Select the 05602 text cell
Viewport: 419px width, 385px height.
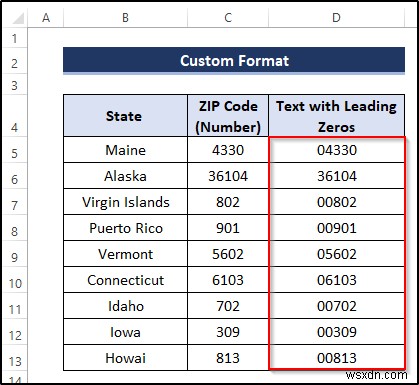tap(337, 254)
